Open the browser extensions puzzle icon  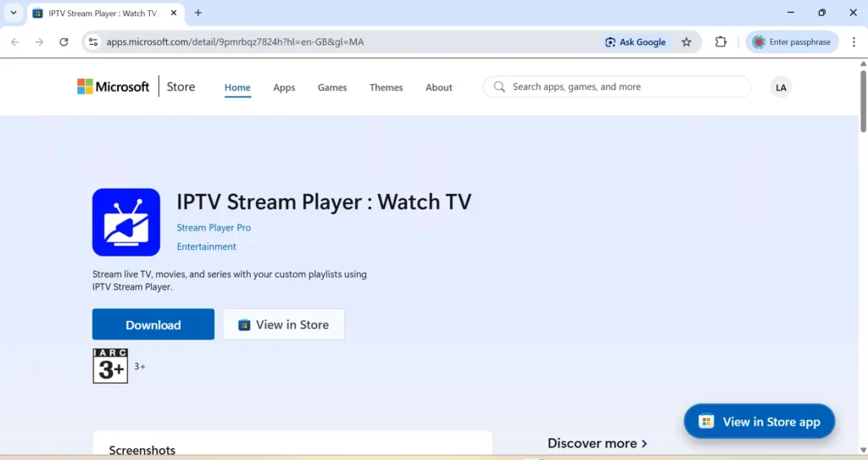pos(721,42)
